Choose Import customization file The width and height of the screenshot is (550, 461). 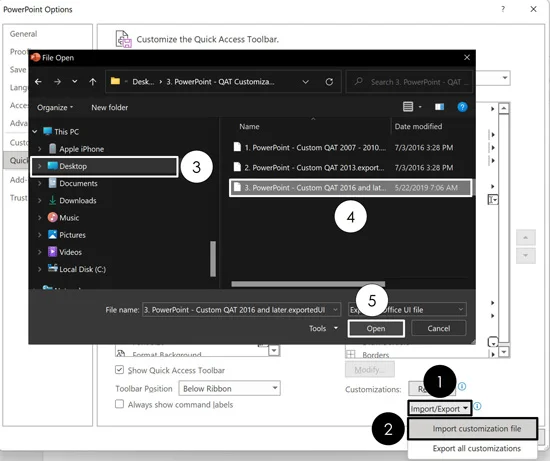click(472, 428)
